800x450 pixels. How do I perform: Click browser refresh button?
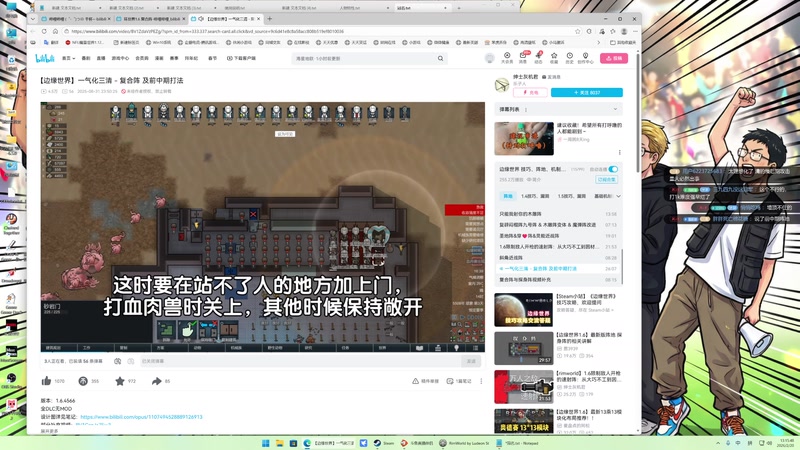pyautogui.click(x=44, y=31)
